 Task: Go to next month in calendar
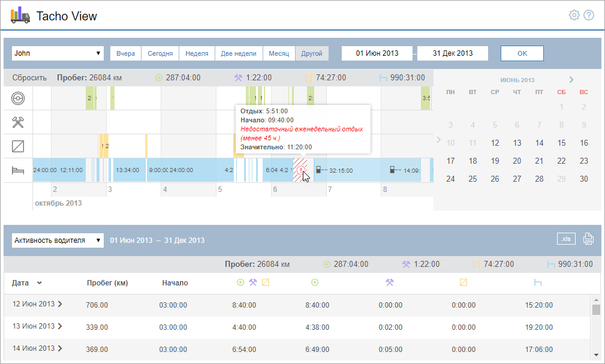point(571,80)
